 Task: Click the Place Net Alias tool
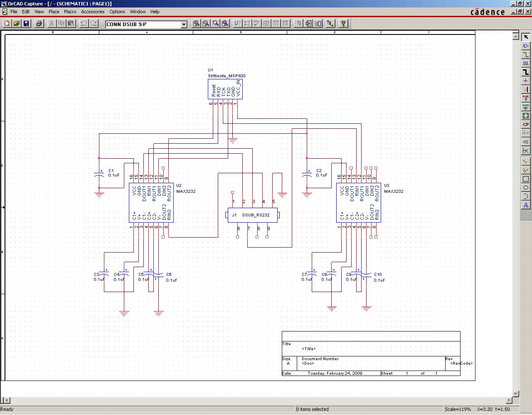pos(526,63)
